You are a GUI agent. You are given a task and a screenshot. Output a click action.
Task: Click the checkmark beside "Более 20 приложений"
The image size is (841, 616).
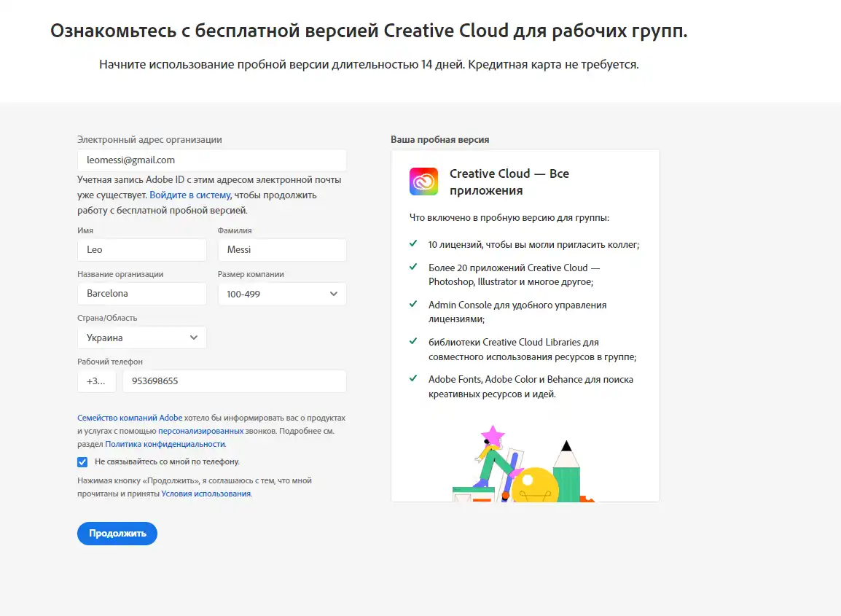click(413, 268)
